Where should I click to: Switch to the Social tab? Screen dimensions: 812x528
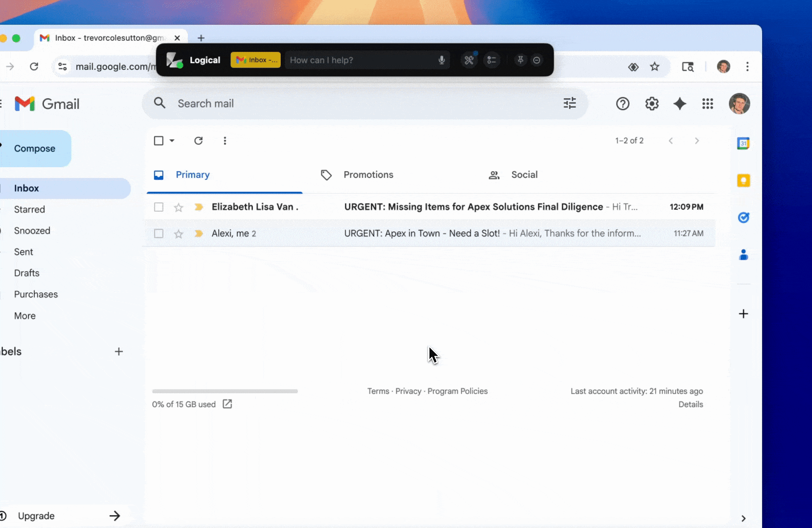pos(524,175)
